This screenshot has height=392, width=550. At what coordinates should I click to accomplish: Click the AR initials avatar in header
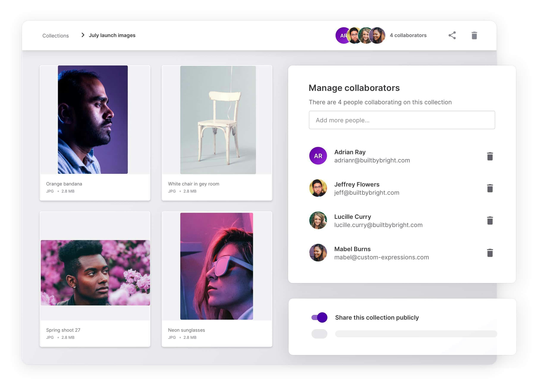pyautogui.click(x=341, y=36)
